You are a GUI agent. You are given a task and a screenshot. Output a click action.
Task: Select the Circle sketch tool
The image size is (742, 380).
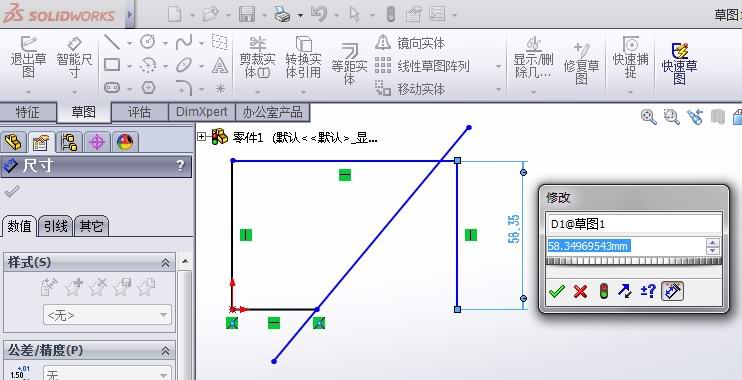[148, 42]
